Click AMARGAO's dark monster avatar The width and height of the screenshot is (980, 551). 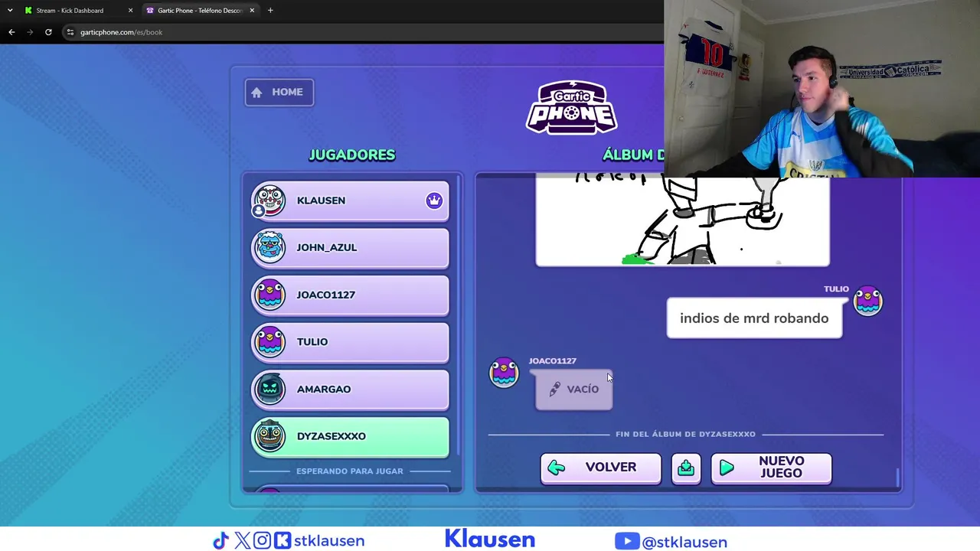click(269, 389)
